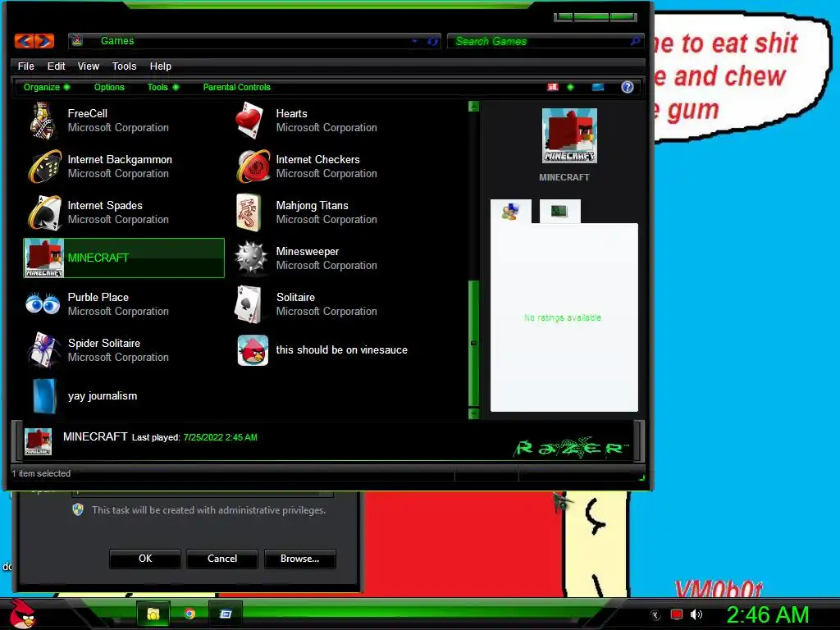
Task: Click the 'No ratings available' text
Action: point(563,317)
